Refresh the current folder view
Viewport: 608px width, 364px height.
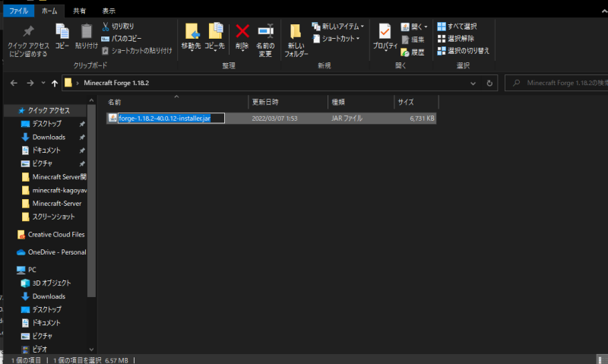point(489,83)
